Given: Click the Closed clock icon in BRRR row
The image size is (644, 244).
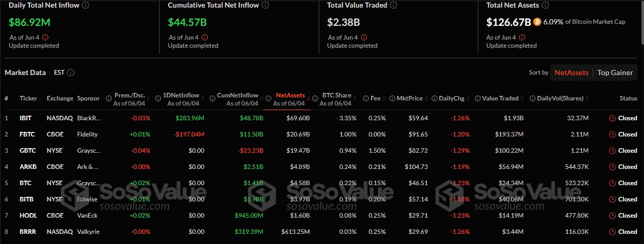Looking at the screenshot, I should 612,232.
